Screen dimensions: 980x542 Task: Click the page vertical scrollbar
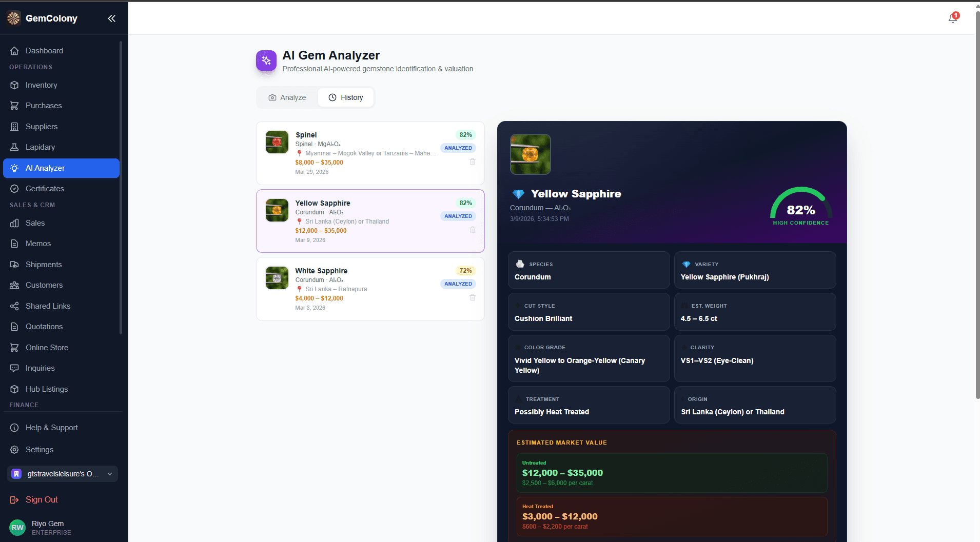point(977,205)
